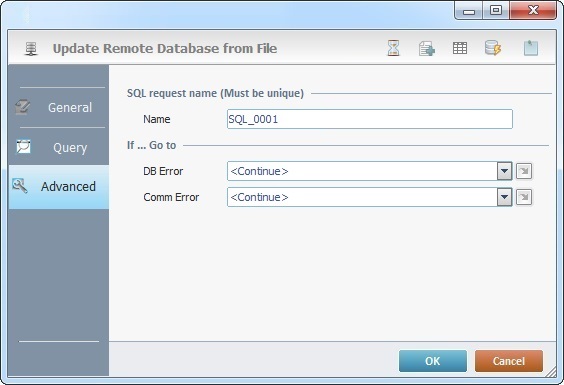
Task: Expand the Comm Error dropdown arrow
Action: click(x=504, y=197)
